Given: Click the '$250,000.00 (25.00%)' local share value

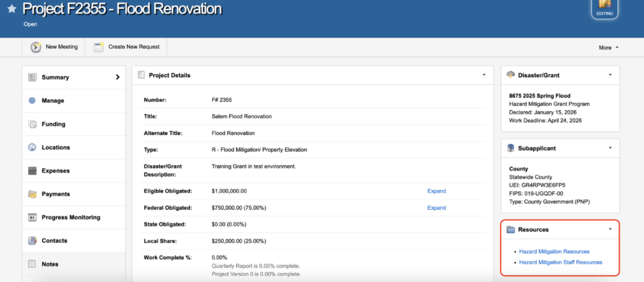Looking at the screenshot, I should 239,241.
